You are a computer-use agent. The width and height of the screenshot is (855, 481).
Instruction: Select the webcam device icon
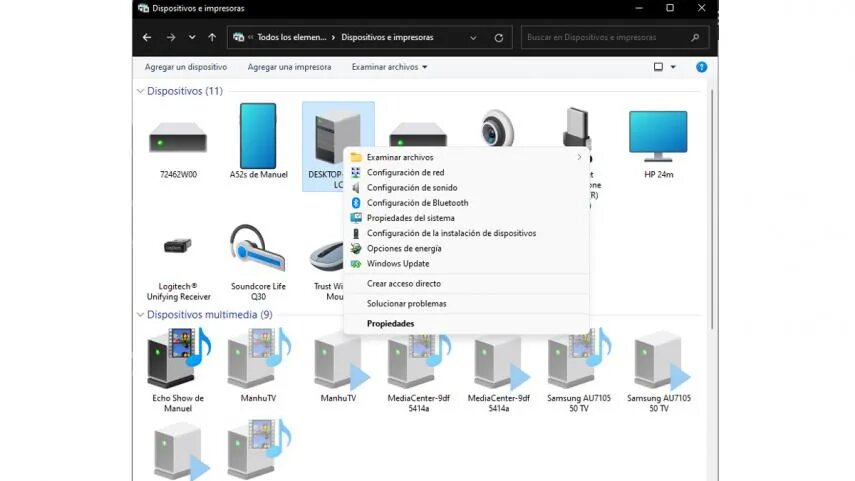pyautogui.click(x=497, y=128)
